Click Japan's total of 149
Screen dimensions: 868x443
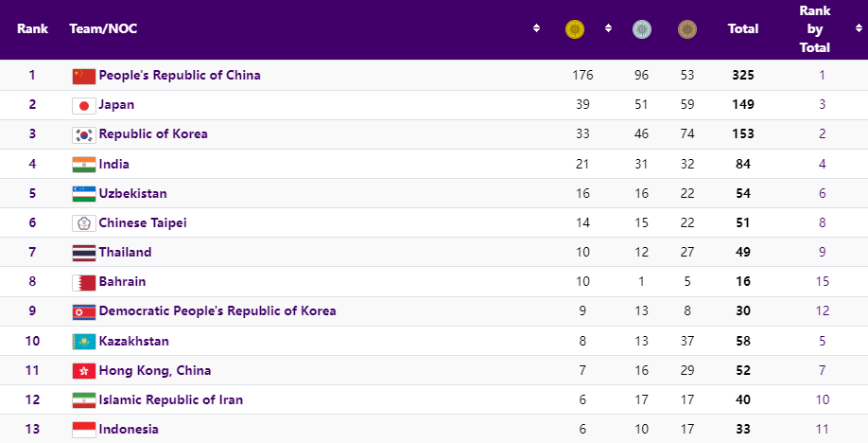point(743,105)
